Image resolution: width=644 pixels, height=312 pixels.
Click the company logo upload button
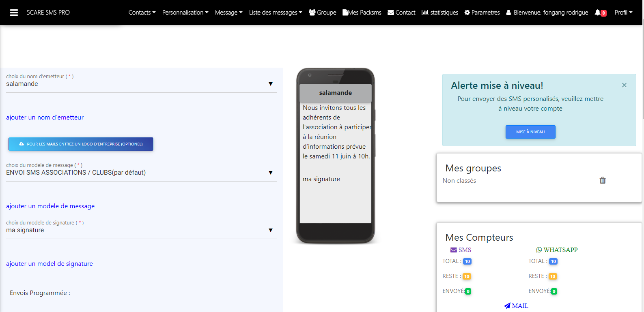(81, 144)
